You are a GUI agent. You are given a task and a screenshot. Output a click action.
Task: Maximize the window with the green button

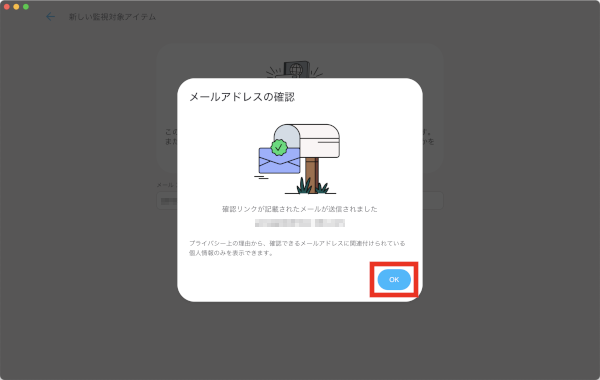[26, 7]
